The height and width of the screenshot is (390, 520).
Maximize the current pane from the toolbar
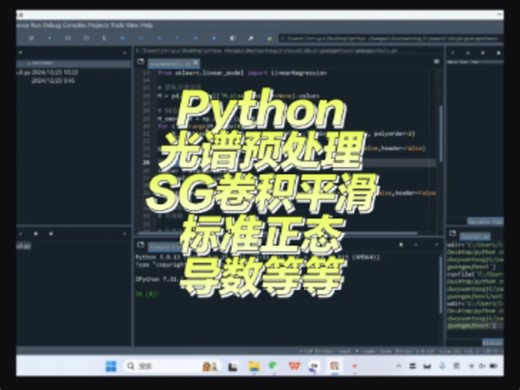(x=232, y=38)
